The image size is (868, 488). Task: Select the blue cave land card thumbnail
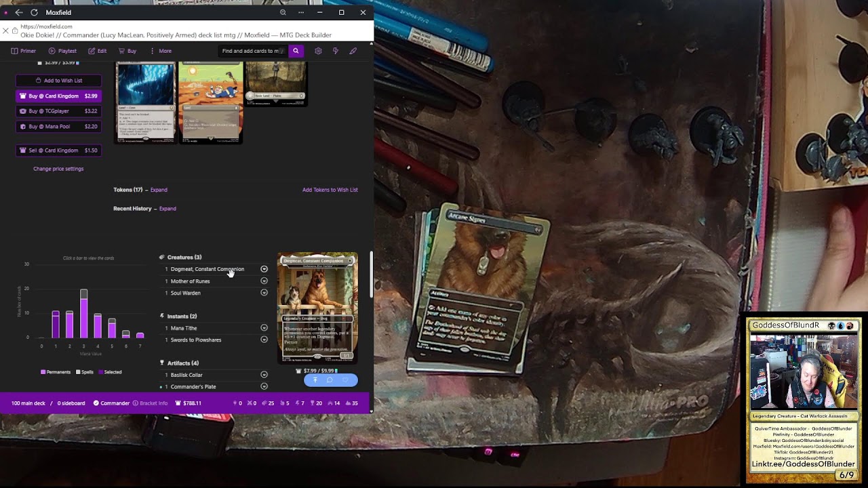(x=146, y=102)
